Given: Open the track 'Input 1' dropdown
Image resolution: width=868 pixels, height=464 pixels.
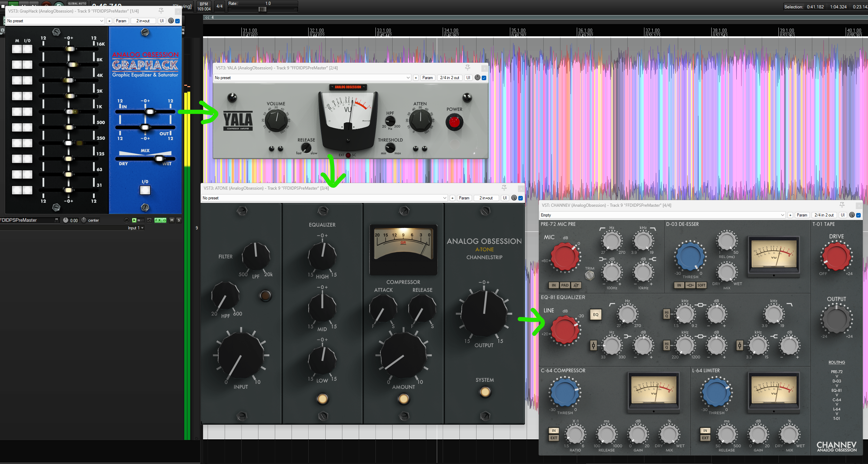Looking at the screenshot, I should coord(135,228).
